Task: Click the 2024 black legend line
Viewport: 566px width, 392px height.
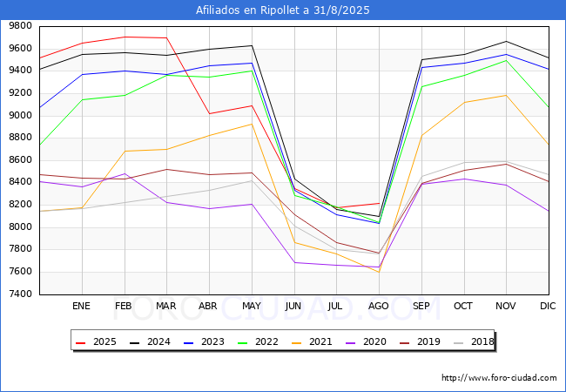Action: point(134,342)
